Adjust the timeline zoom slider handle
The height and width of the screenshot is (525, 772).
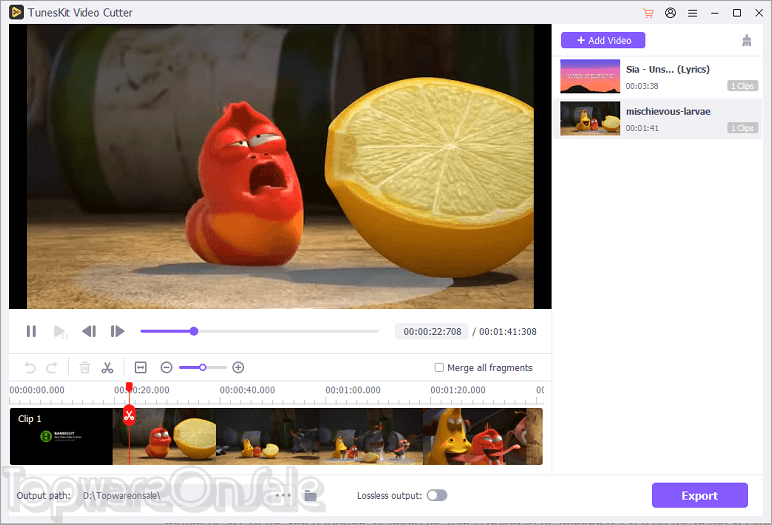tap(202, 367)
